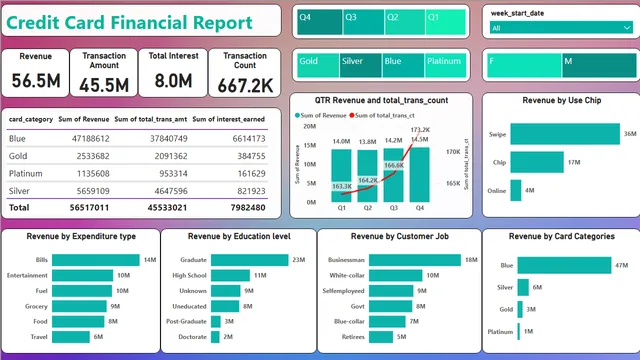Filter by Blue card category tile
This screenshot has height=360, width=640.
coord(403,65)
